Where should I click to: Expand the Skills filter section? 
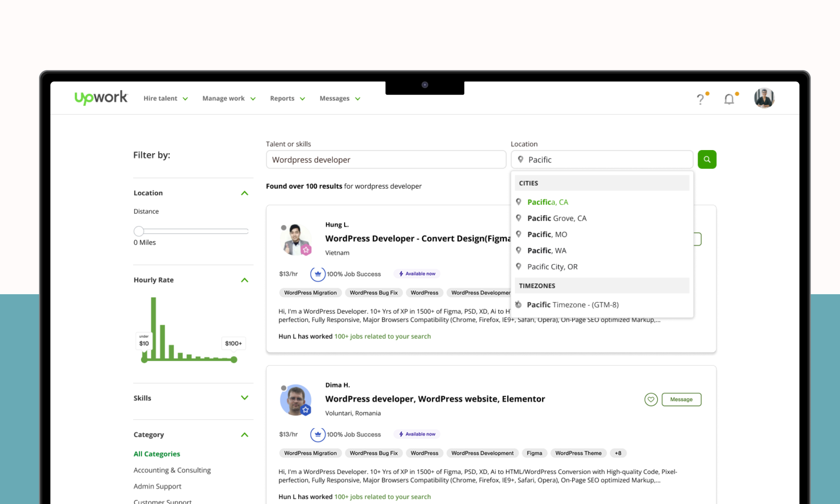[x=244, y=398]
